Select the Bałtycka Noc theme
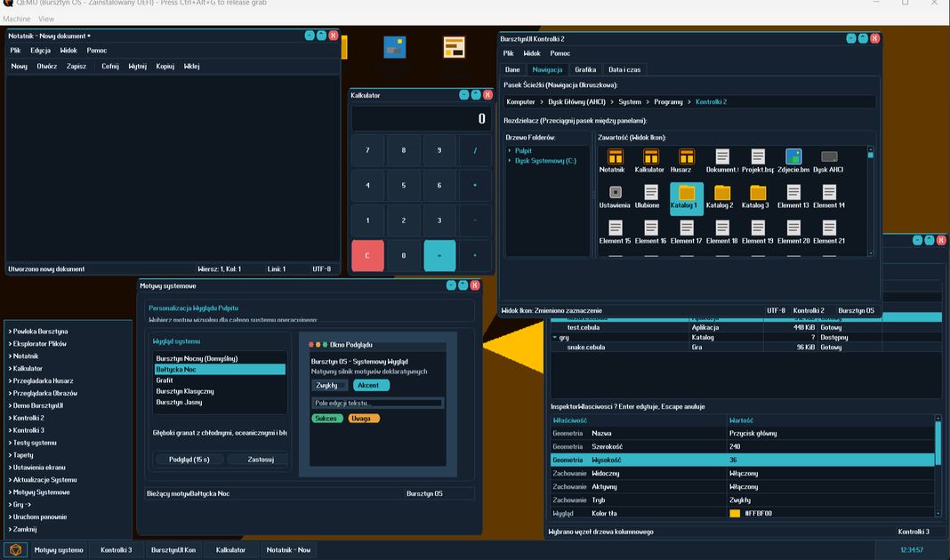The width and height of the screenshot is (950, 560). click(220, 369)
